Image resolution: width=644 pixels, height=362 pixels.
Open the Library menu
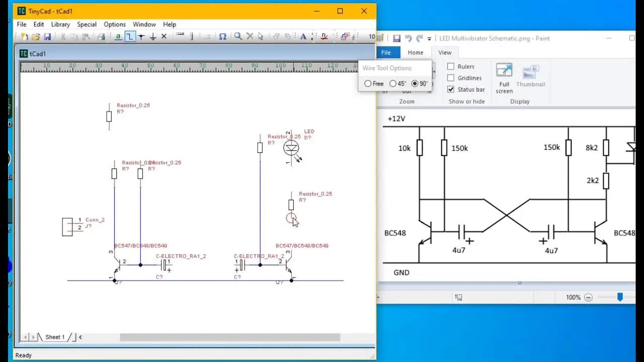click(x=60, y=24)
